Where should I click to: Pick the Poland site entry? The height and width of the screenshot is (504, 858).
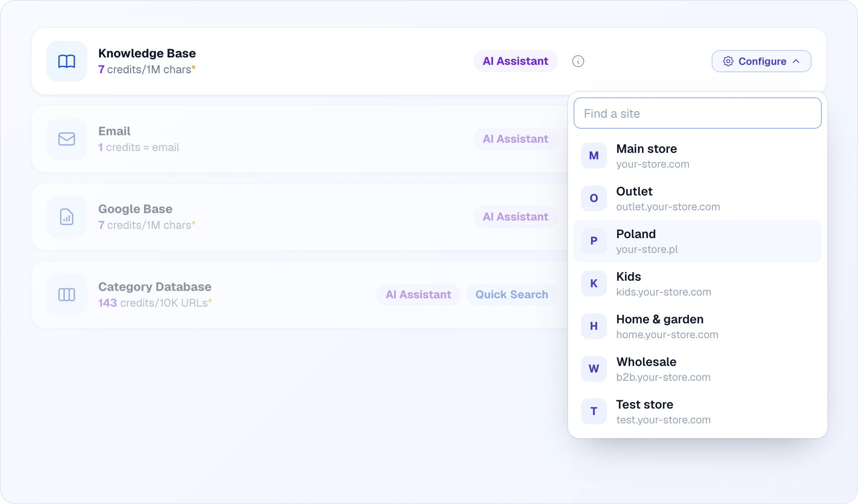click(x=698, y=241)
